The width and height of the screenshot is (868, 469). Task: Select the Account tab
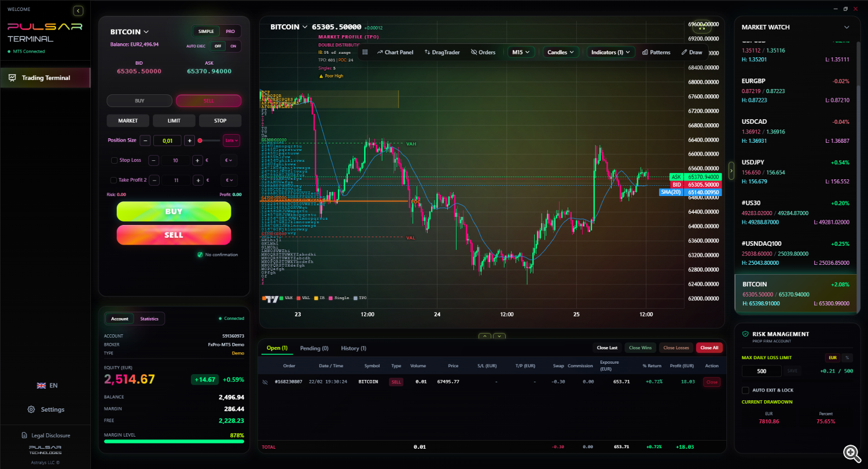120,319
